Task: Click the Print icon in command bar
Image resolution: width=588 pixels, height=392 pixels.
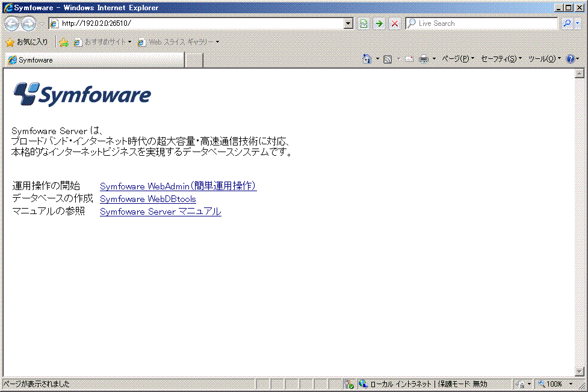Action: (424, 59)
